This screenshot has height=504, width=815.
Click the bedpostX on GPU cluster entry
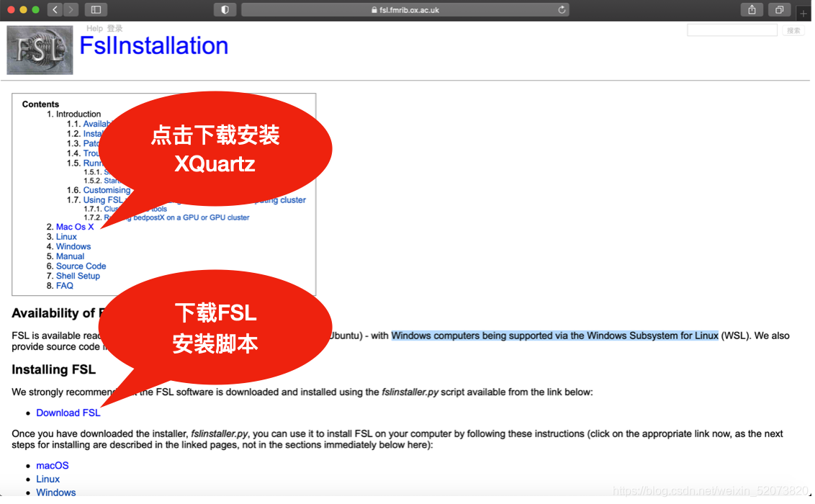point(176,217)
